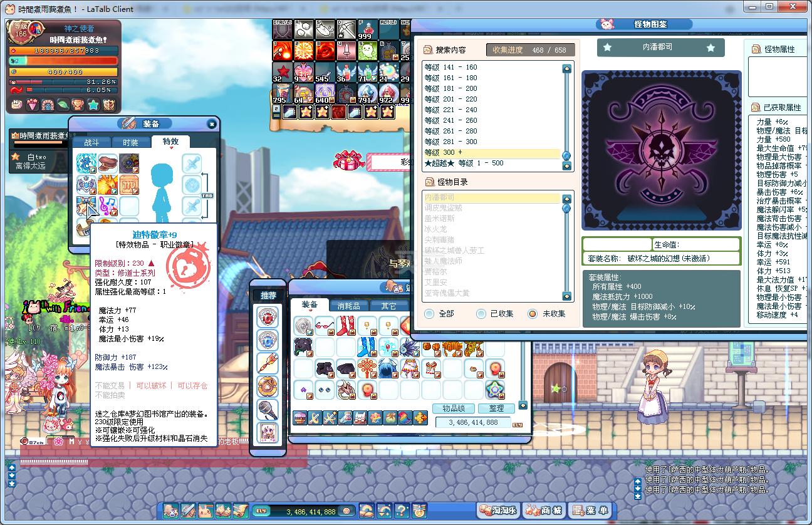Click the 收集进度 progress button
This screenshot has height=525, width=812.
529,50
